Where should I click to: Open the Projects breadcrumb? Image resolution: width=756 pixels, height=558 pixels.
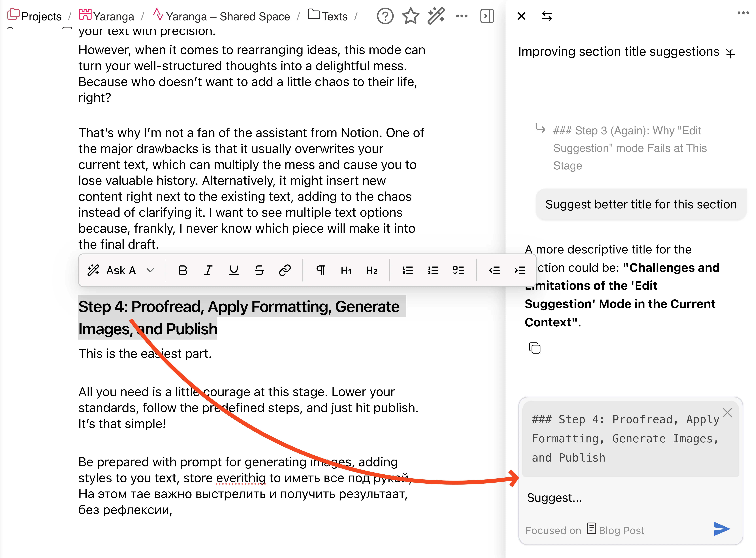coord(34,16)
